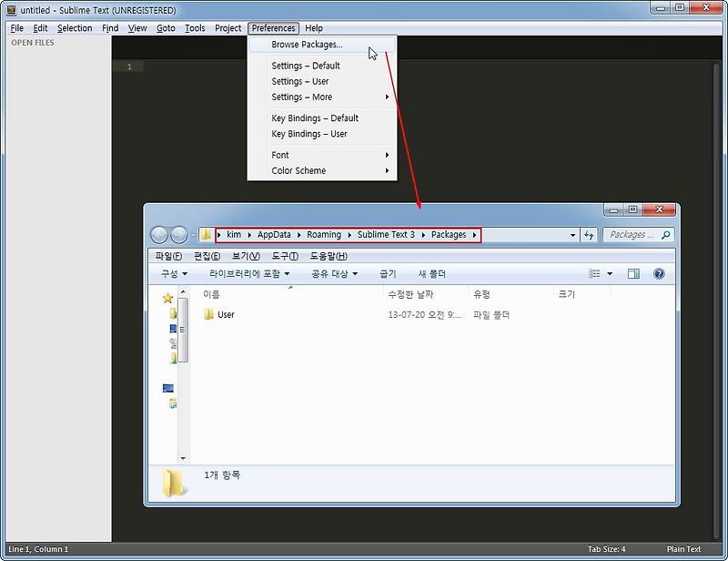728x561 pixels.
Task: Click the Explorer back navigation button
Action: tap(159, 235)
